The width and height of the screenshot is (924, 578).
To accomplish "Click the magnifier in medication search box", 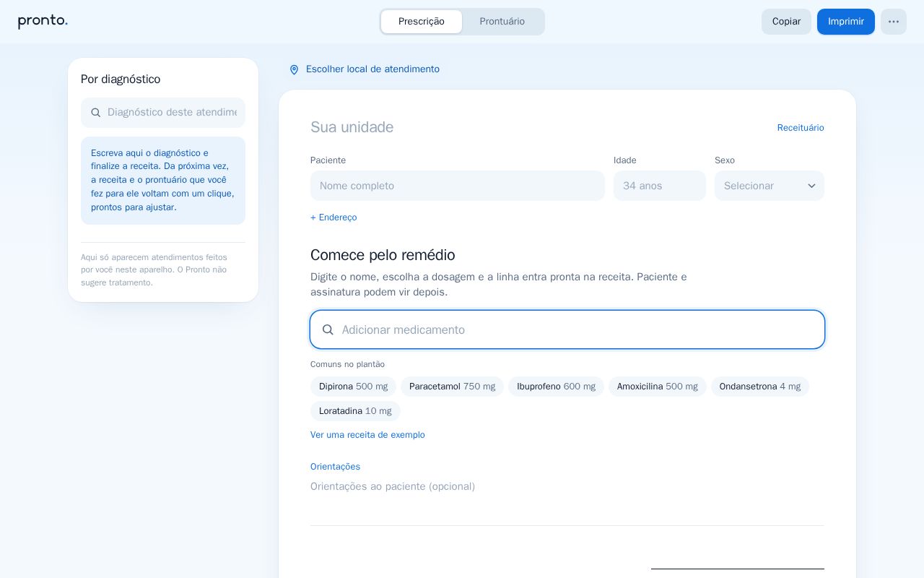I will pyautogui.click(x=328, y=329).
